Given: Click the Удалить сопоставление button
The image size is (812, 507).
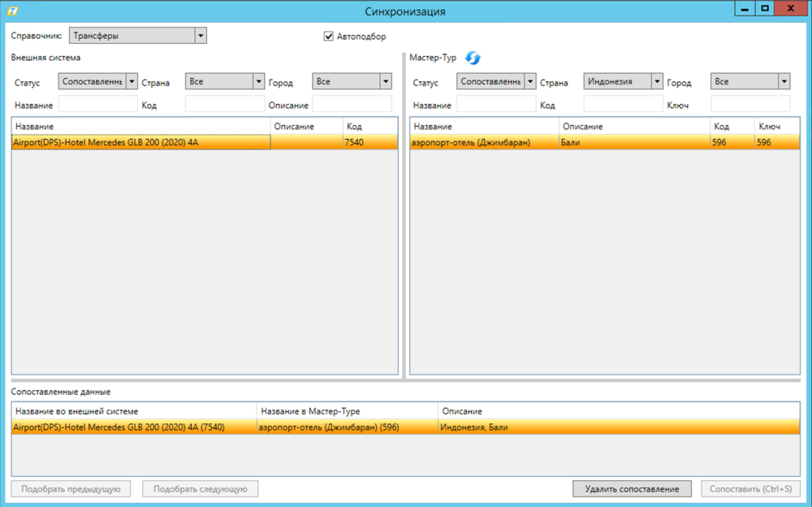Looking at the screenshot, I should coord(631,489).
